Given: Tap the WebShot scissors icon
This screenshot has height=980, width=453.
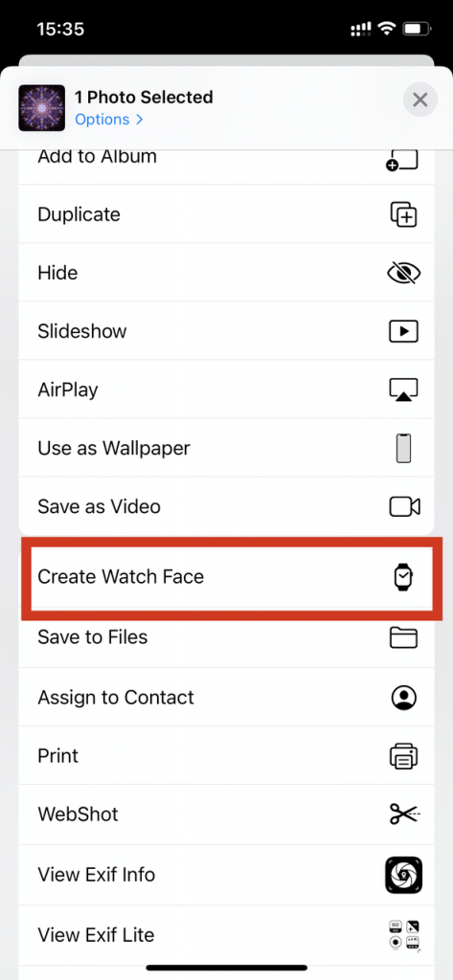Looking at the screenshot, I should (x=405, y=814).
